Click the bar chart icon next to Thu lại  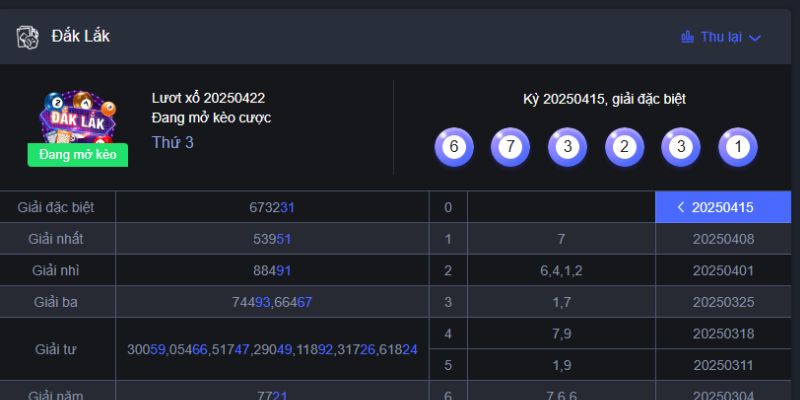[687, 37]
